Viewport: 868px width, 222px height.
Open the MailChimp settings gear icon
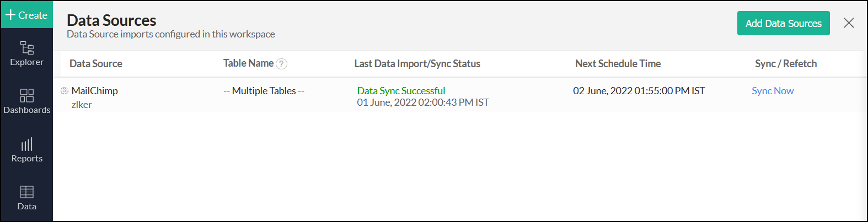tap(65, 91)
